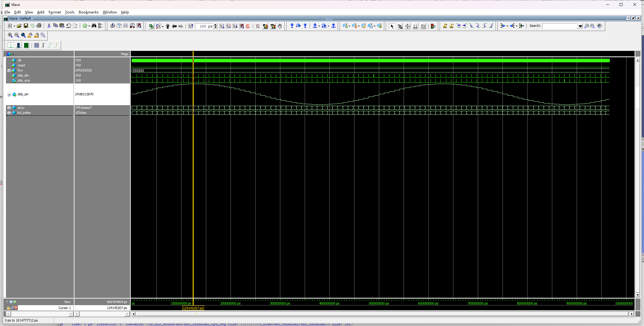Click into the Search input field
The image size is (644, 326).
(x=560, y=26)
